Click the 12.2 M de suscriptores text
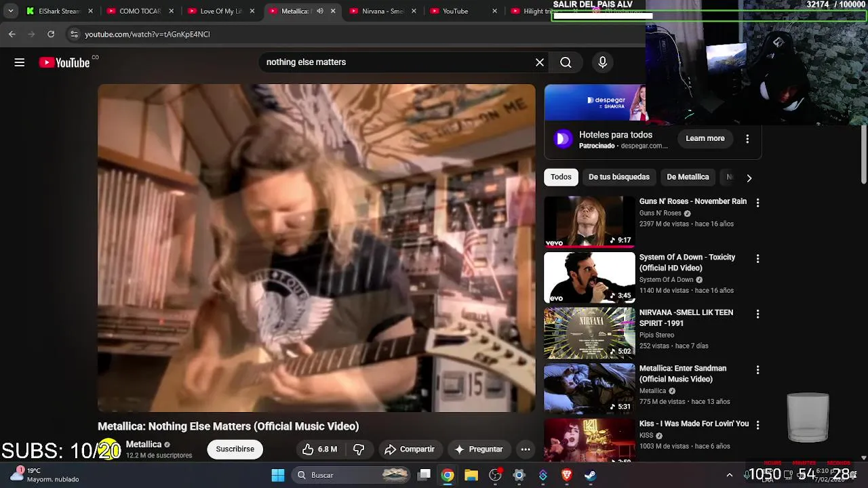Image resolution: width=868 pixels, height=488 pixels. point(159,455)
